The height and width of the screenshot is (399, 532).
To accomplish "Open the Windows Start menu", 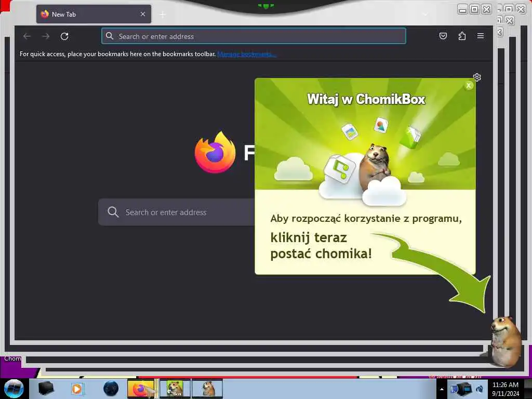I will [14, 389].
